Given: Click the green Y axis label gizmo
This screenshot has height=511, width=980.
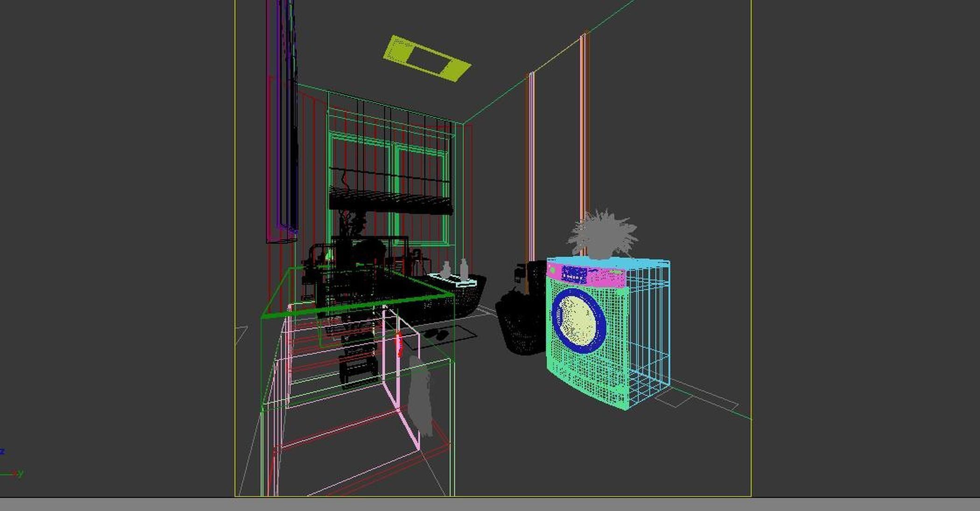Looking at the screenshot, I should pos(20,473).
